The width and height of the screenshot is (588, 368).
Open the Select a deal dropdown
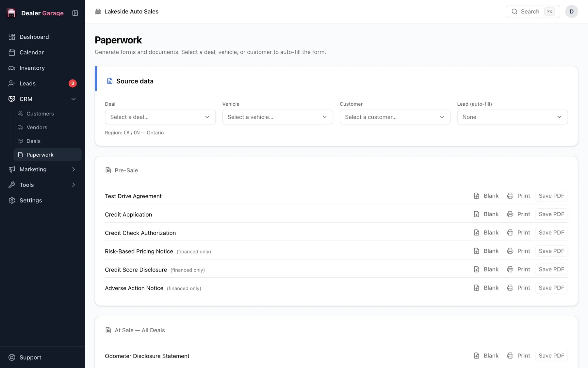pyautogui.click(x=160, y=117)
